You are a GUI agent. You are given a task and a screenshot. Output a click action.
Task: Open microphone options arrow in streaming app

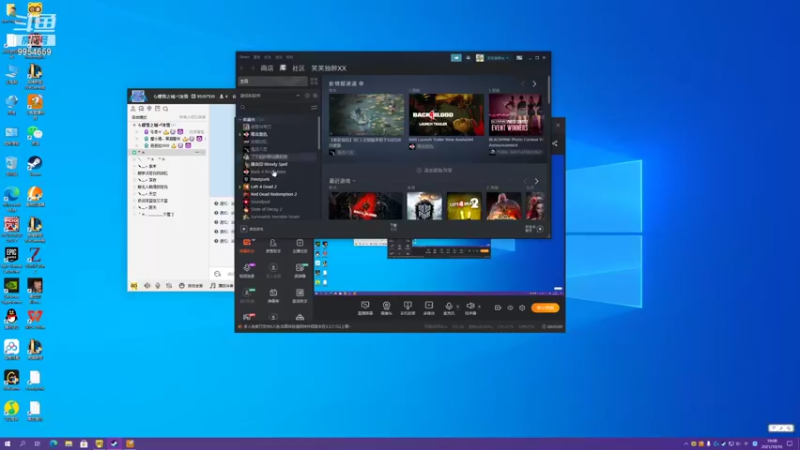click(458, 306)
